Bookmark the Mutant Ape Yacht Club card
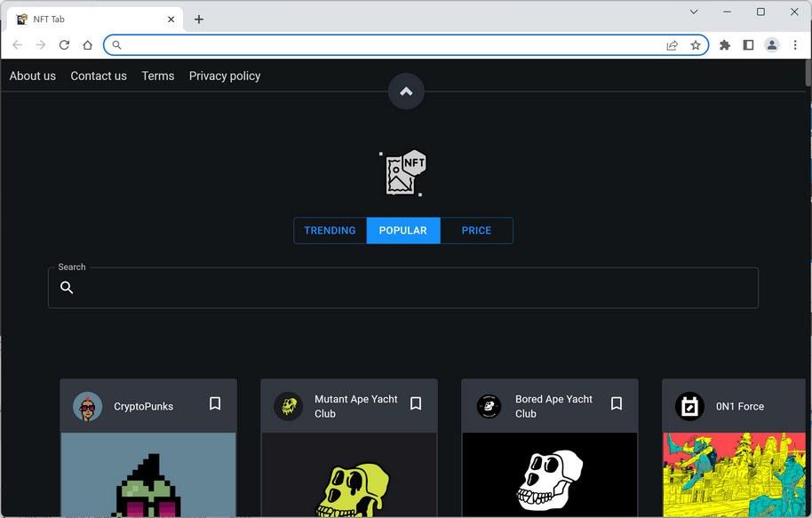Screen dimensions: 812x518 415,403
